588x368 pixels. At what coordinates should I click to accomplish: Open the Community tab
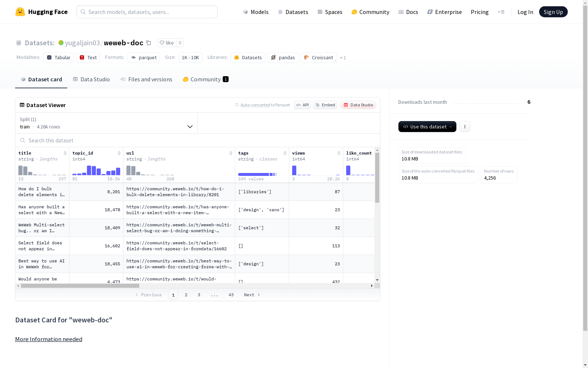click(206, 79)
